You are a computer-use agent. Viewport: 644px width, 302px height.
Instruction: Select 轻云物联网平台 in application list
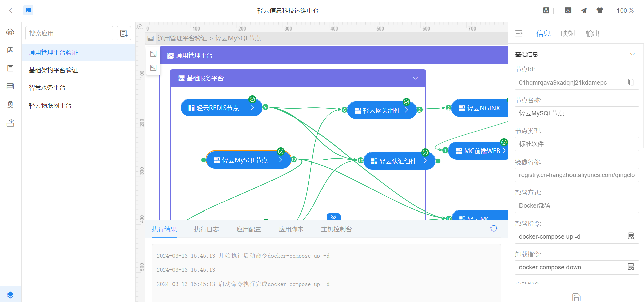coord(78,106)
